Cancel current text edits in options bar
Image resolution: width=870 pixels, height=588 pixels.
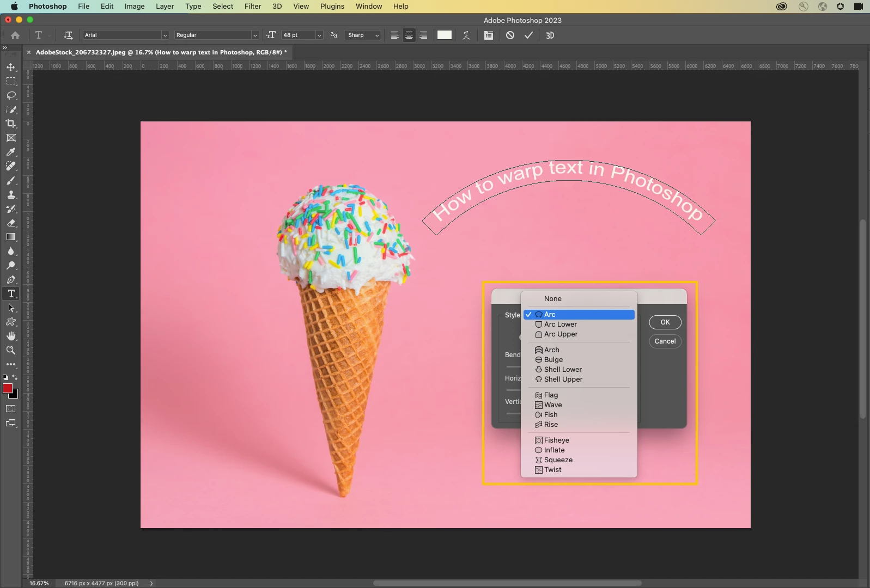click(510, 35)
